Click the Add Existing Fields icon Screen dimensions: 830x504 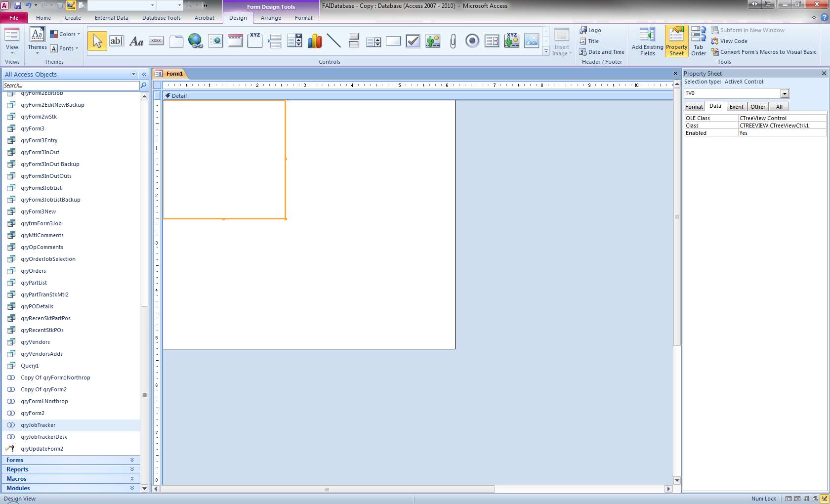tap(647, 42)
